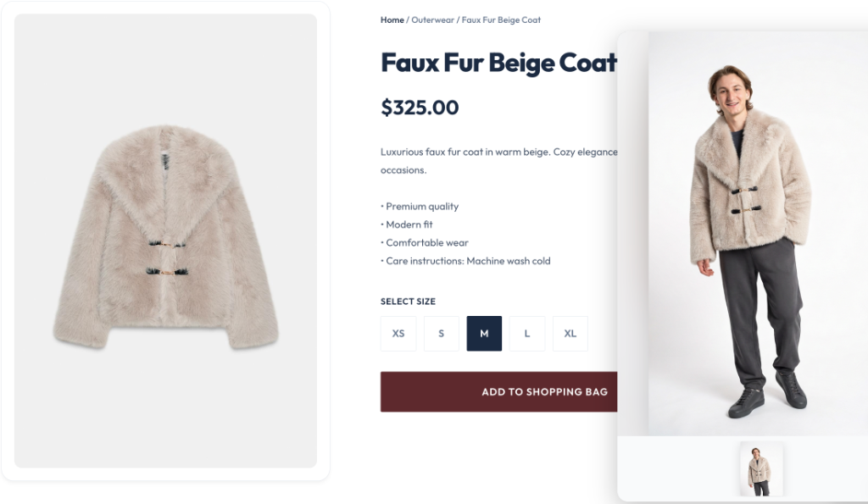Click the Modern fit bullet point

(x=409, y=224)
